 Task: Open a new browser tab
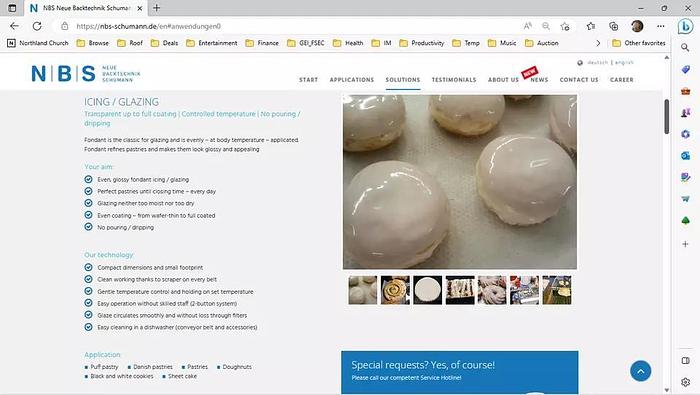coord(157,8)
